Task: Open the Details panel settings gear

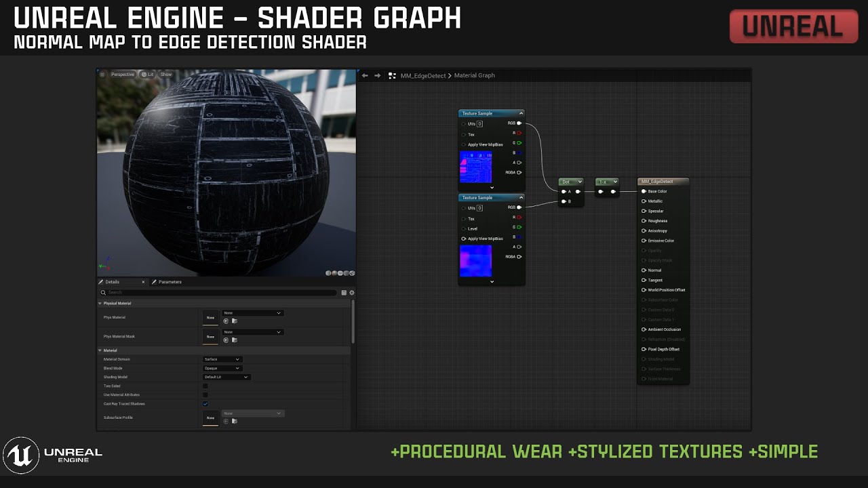Action: [351, 293]
